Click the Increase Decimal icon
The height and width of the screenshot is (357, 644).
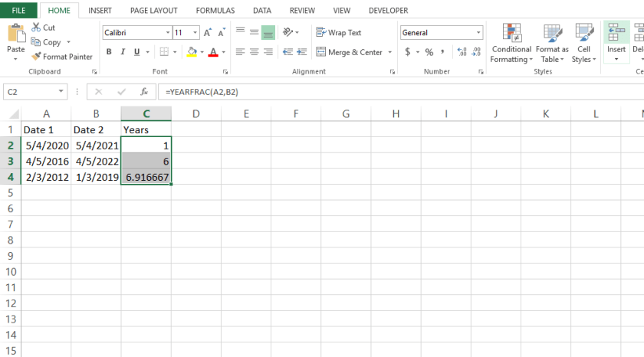tap(462, 51)
